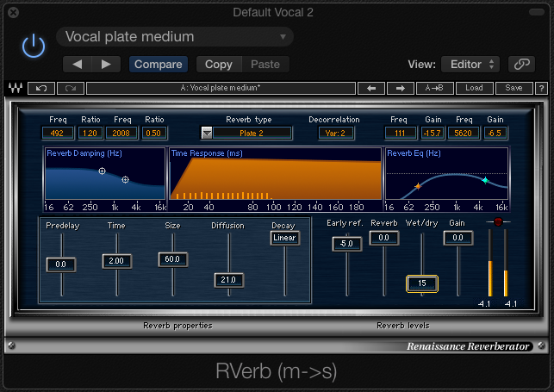Click the Reverb levels section label
The image size is (554, 392).
pyautogui.click(x=403, y=326)
